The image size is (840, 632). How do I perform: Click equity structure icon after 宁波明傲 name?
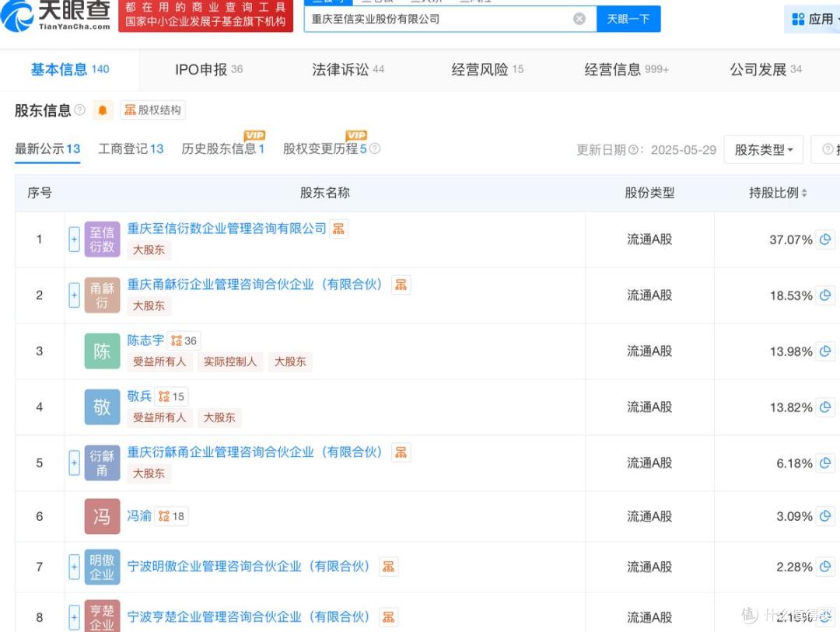point(388,567)
